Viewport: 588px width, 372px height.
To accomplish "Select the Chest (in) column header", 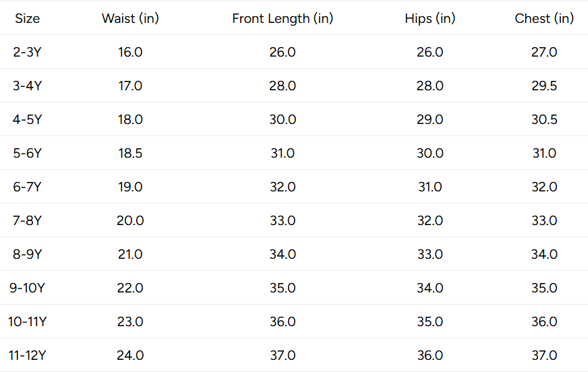I will coord(544,18).
